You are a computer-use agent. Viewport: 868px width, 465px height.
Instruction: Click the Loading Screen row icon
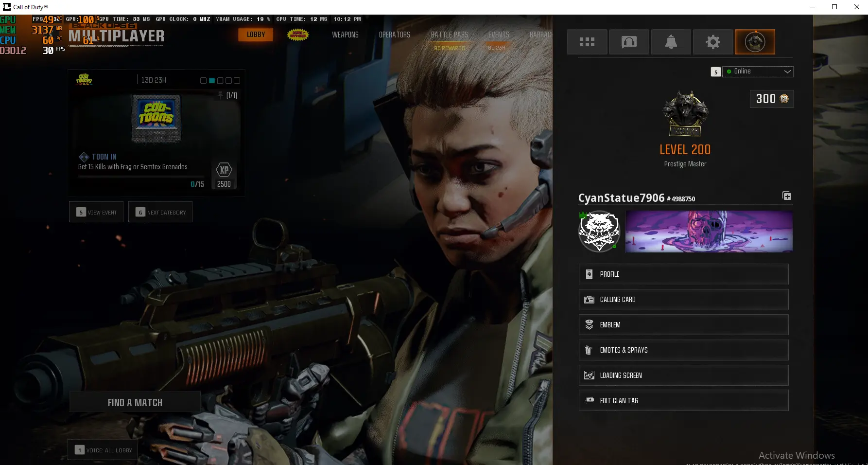click(589, 376)
